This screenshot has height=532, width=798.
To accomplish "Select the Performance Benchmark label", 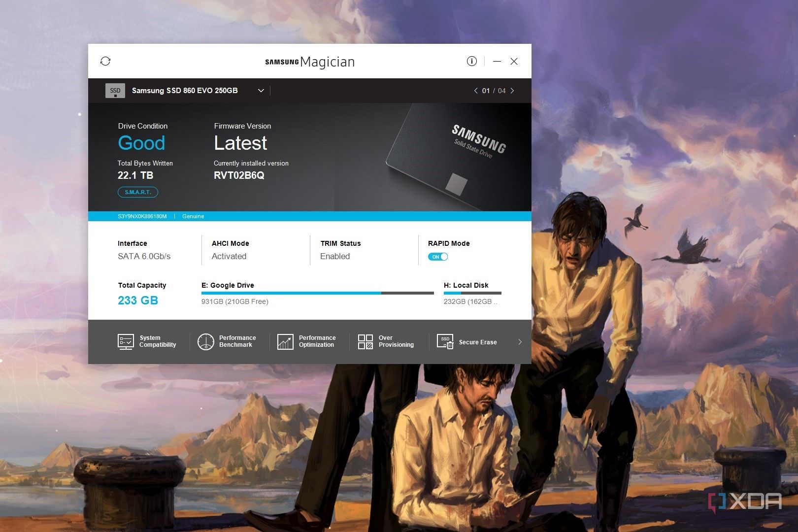I will coord(237,341).
